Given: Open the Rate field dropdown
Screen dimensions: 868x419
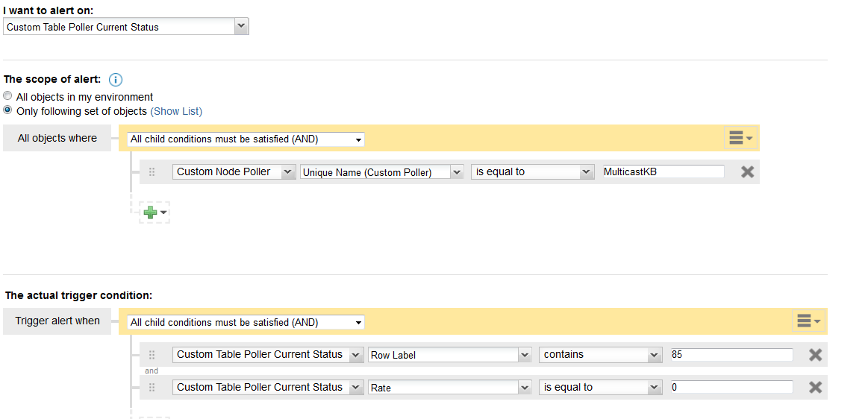Looking at the screenshot, I should tap(450, 388).
